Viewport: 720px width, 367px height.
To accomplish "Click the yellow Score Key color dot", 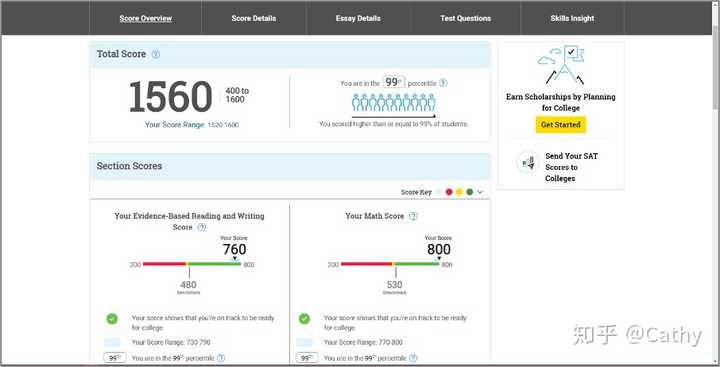I will pos(459,192).
